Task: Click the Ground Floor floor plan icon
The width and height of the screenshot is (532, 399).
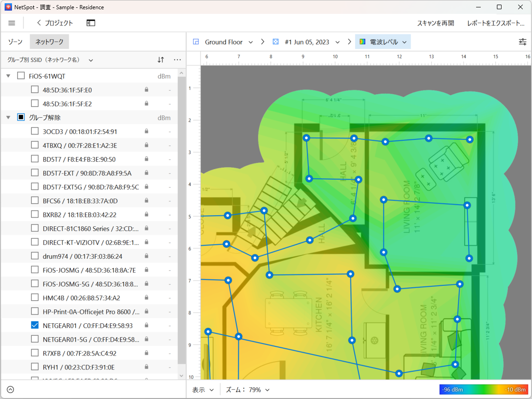Action: pos(196,42)
